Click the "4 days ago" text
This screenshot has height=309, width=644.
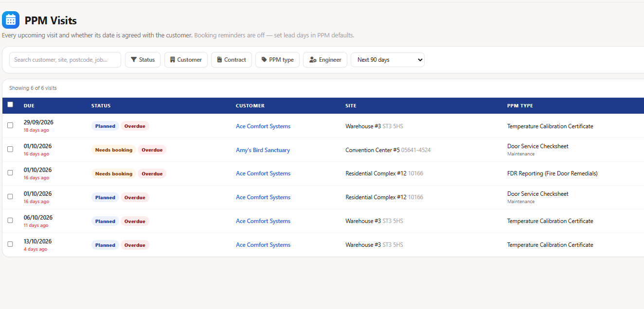36,249
